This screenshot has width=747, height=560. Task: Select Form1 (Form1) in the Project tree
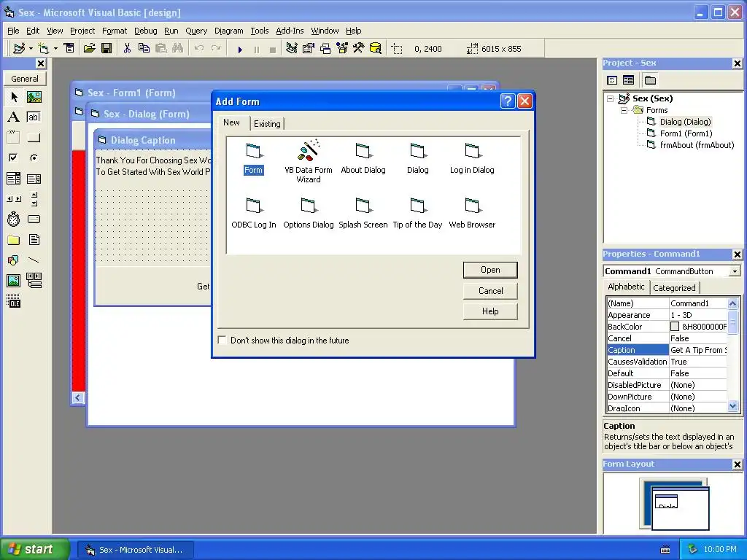(686, 134)
